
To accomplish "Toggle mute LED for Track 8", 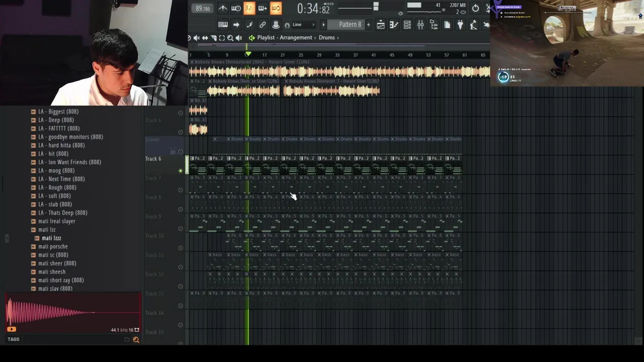I will (181, 210).
